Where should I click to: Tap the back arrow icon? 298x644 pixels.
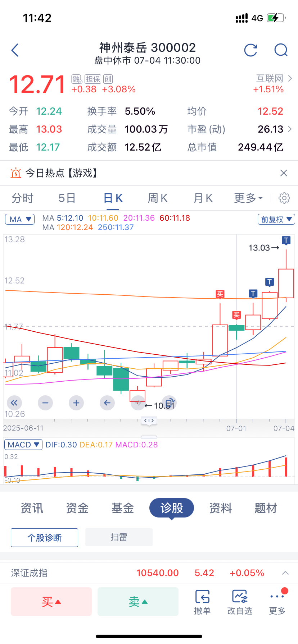(15, 50)
